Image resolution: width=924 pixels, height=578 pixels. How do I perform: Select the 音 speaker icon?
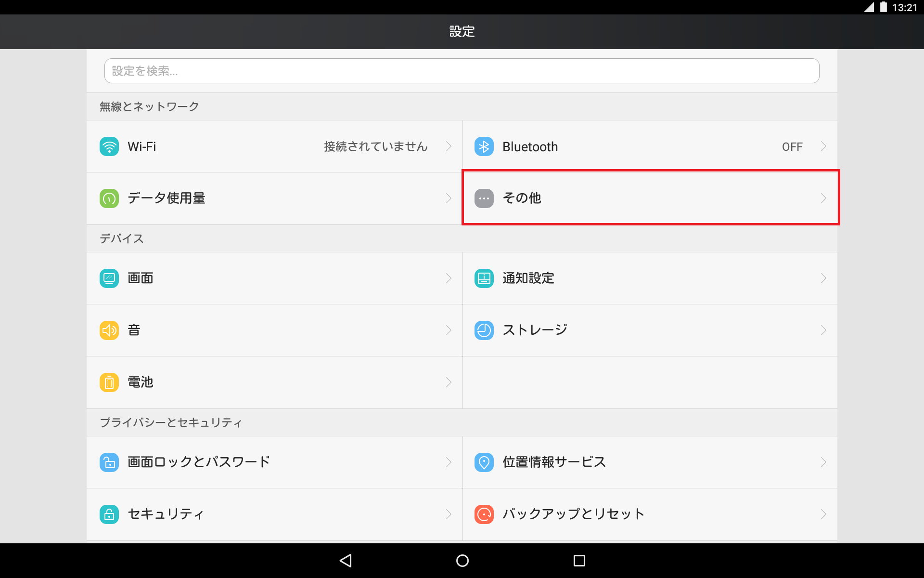[109, 330]
